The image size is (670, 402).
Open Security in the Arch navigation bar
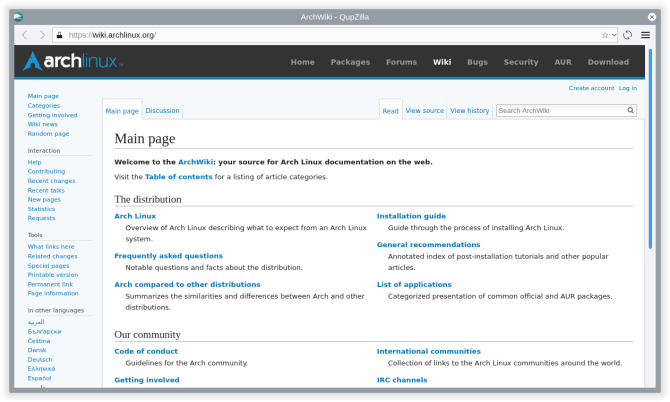(x=521, y=62)
